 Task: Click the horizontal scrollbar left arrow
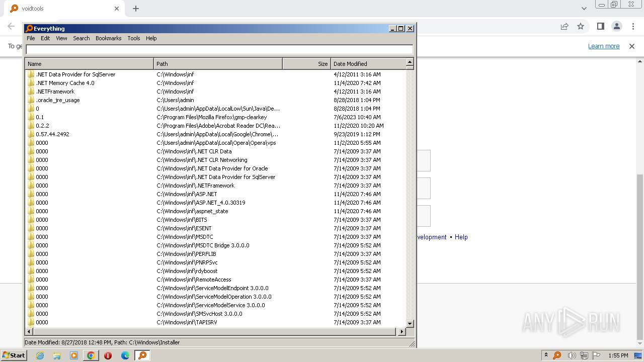[x=29, y=332]
